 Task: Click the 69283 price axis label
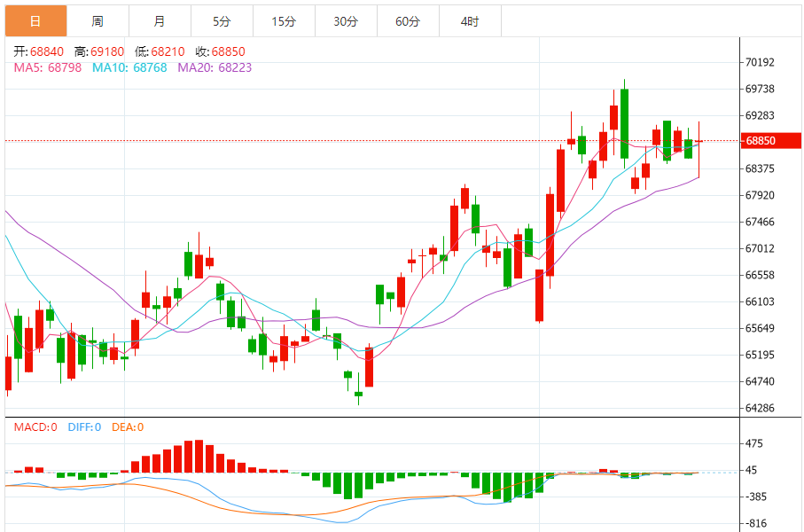tap(760, 116)
